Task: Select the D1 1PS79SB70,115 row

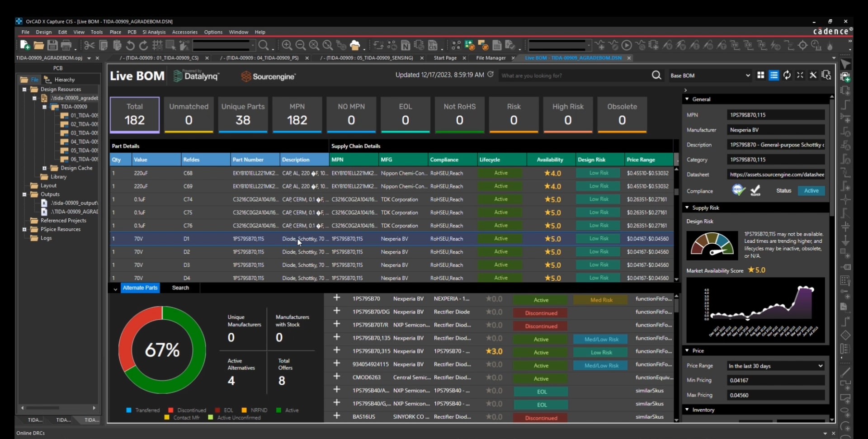Action: click(392, 239)
